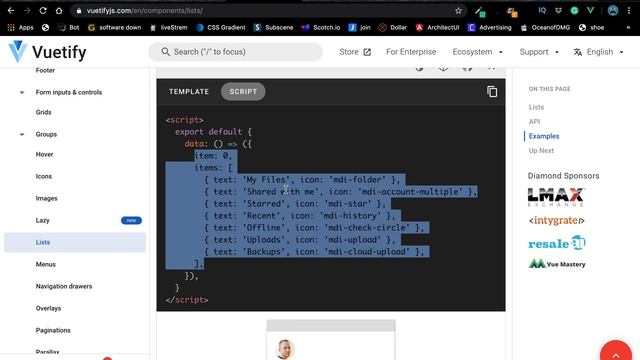This screenshot has width=640, height=360.
Task: Open the resale sponsor logo
Action: [x=557, y=243]
